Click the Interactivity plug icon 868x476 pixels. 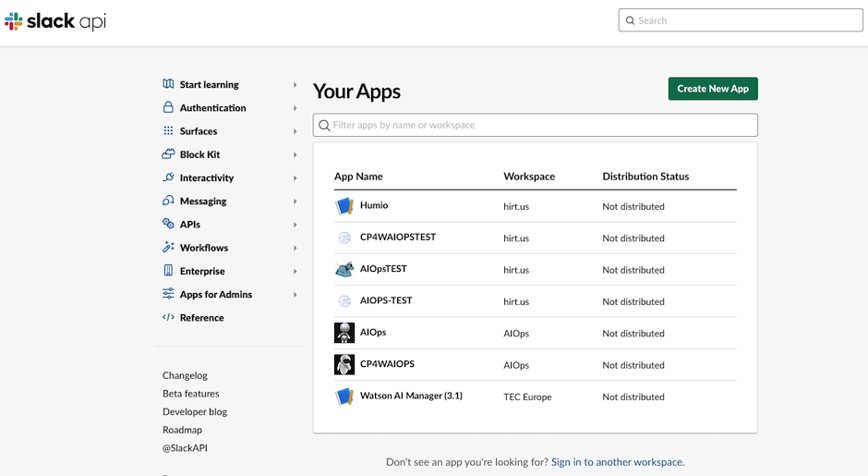click(168, 177)
